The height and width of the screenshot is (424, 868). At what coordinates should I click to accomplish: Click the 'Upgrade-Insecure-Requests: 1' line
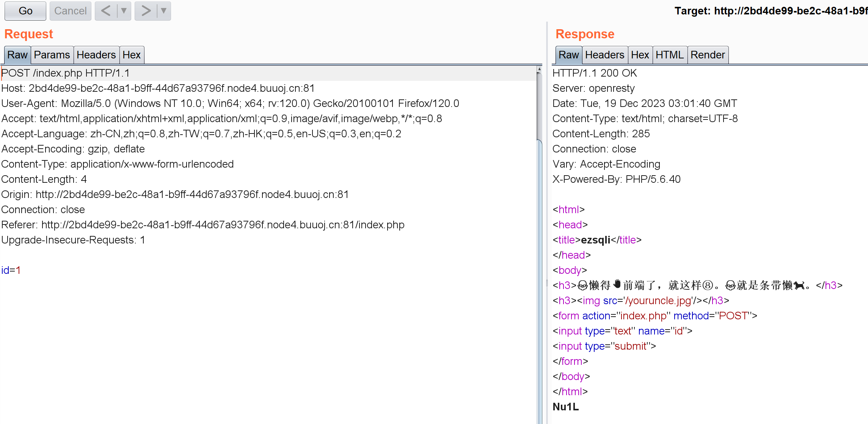point(73,240)
